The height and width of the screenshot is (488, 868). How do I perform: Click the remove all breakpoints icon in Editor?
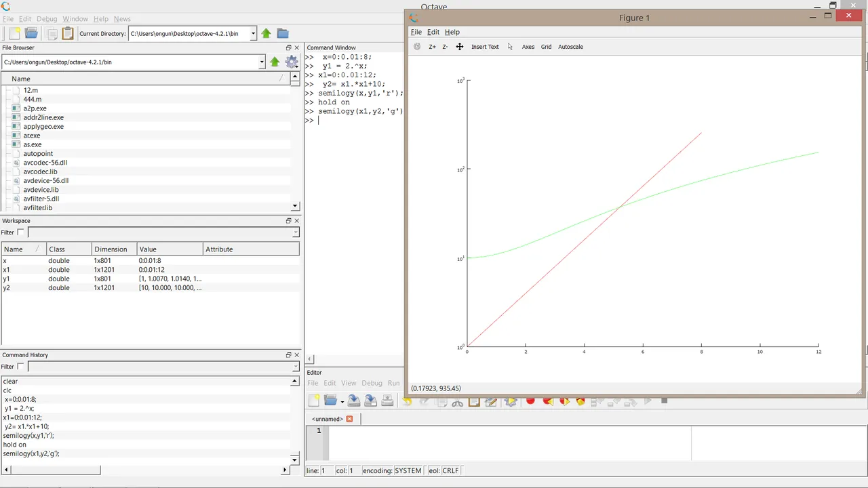pos(580,401)
